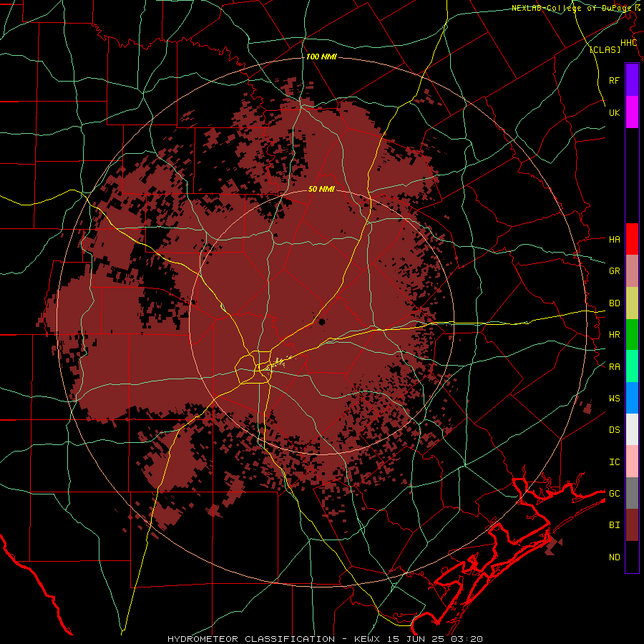This screenshot has height=644, width=644.
Task: Click the HR green legend swatch
Action: click(632, 335)
